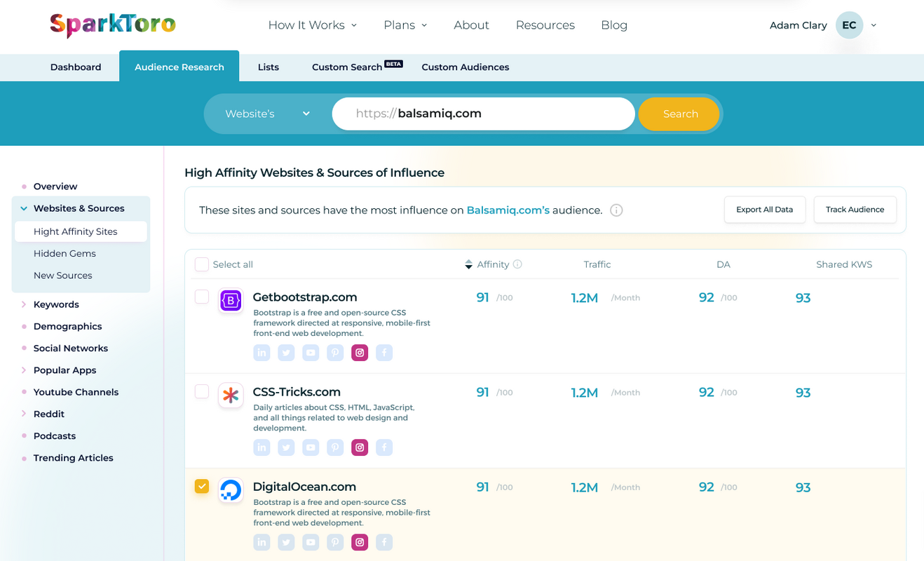Screen dimensions: 924x561
Task: Open the Pinterest icon for Getbootstrap.com
Action: 335,353
